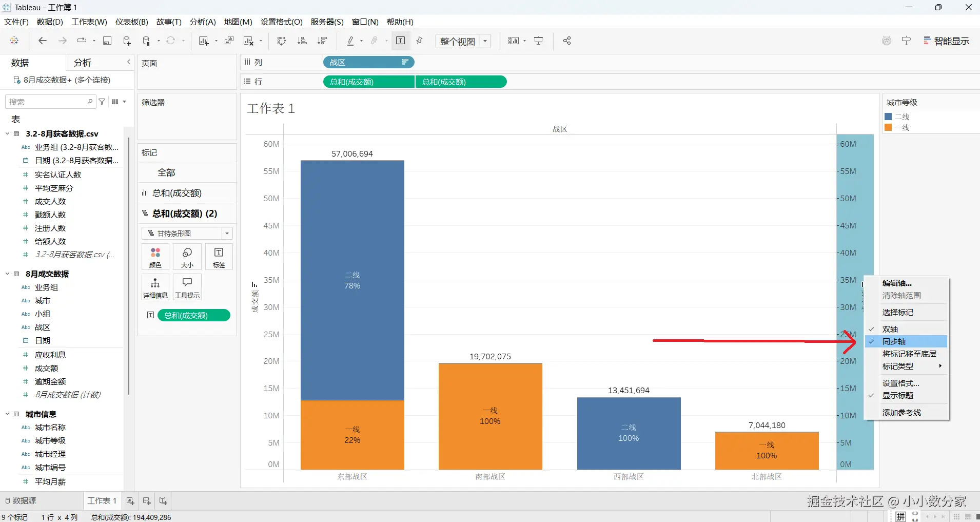Screen dimensions: 980x522
Task: Click the Tableau start page logo icon
Action: click(14, 41)
